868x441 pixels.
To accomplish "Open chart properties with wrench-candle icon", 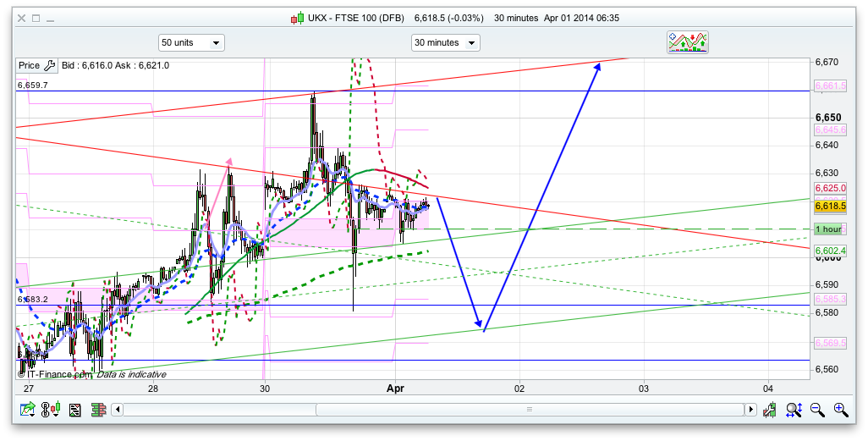I will tap(770, 411).
